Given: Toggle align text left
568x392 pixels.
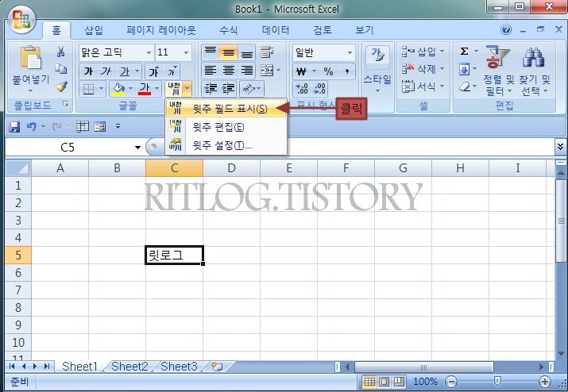Looking at the screenshot, I should click(211, 70).
